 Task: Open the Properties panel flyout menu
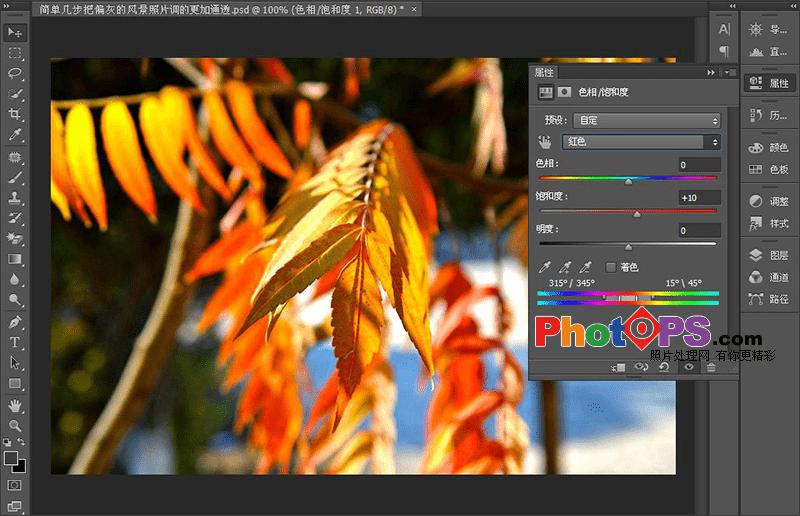tap(729, 72)
